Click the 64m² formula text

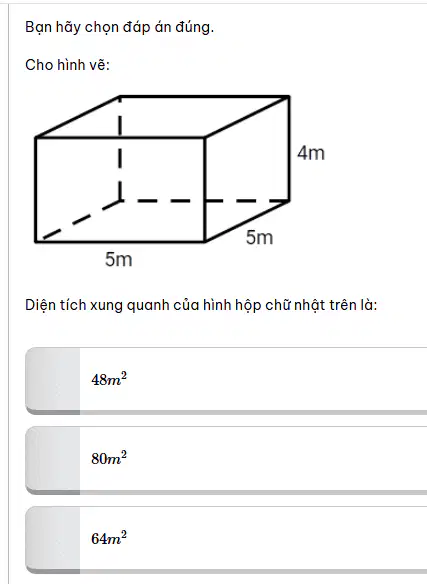(109, 538)
